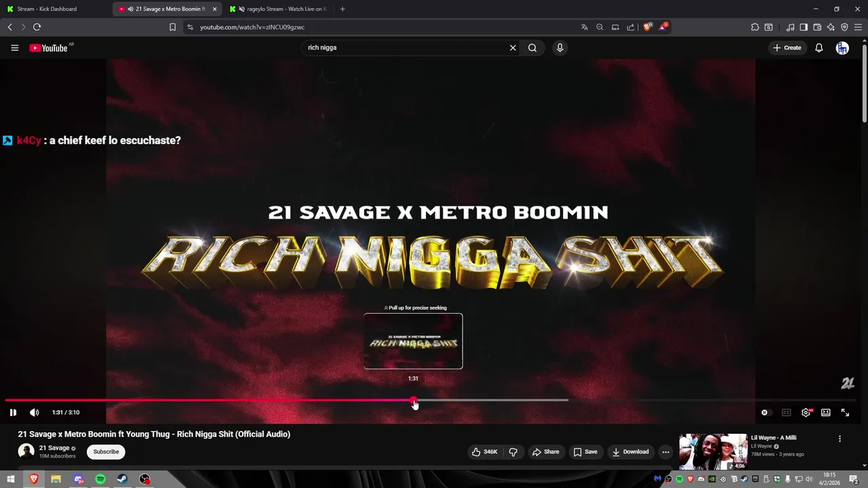Open a new browser tab
The height and width of the screenshot is (488, 868).
click(x=342, y=9)
